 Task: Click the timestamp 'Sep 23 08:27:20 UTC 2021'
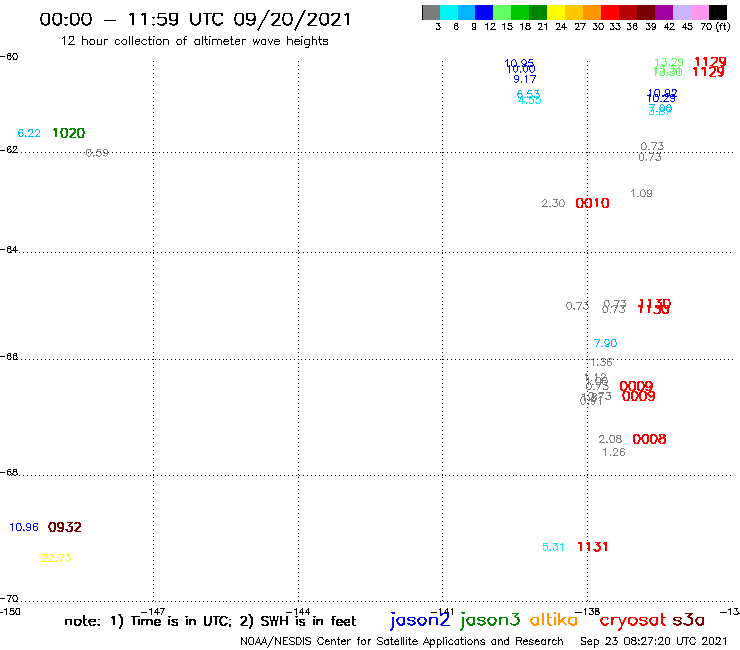(x=654, y=642)
